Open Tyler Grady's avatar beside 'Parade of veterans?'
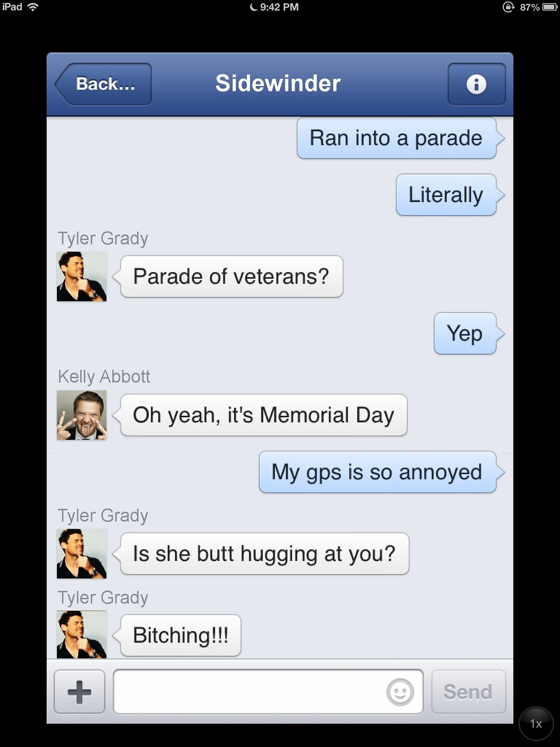The height and width of the screenshot is (747, 560). coord(81,277)
